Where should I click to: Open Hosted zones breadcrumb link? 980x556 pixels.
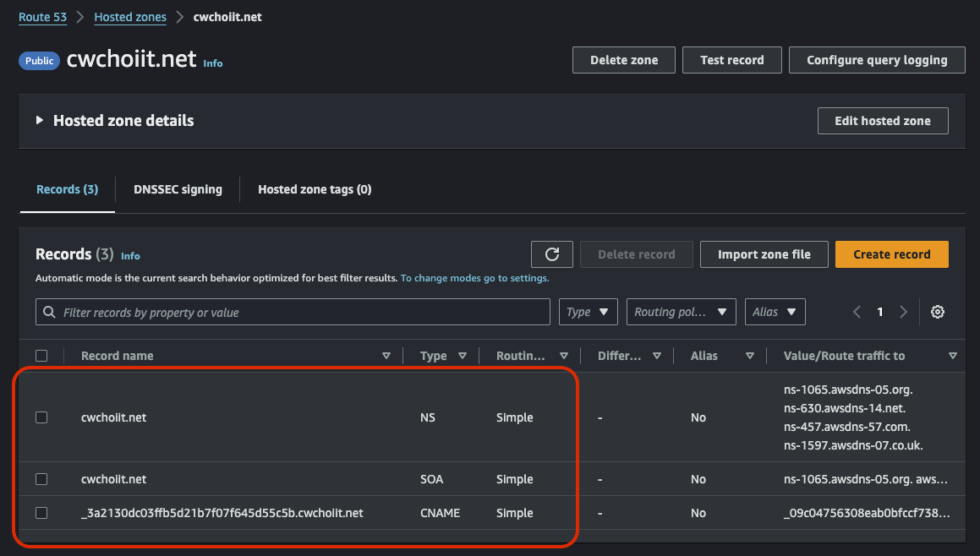(130, 17)
